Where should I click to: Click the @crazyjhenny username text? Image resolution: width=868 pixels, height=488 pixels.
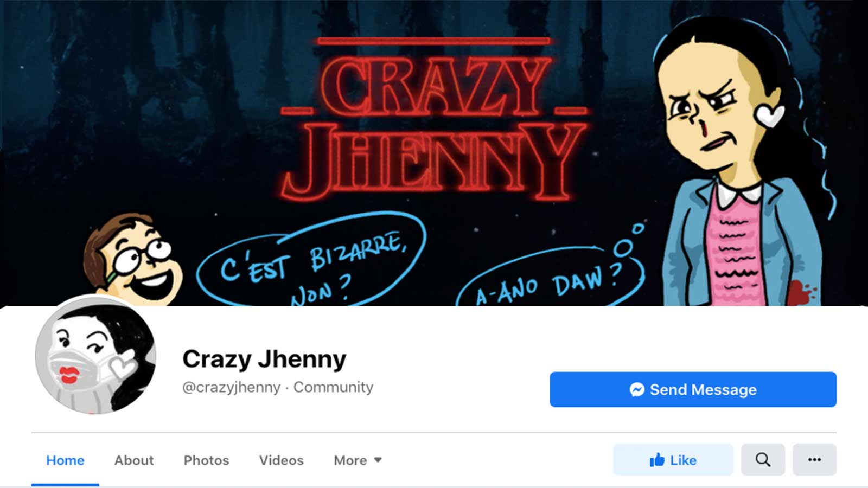tap(232, 387)
